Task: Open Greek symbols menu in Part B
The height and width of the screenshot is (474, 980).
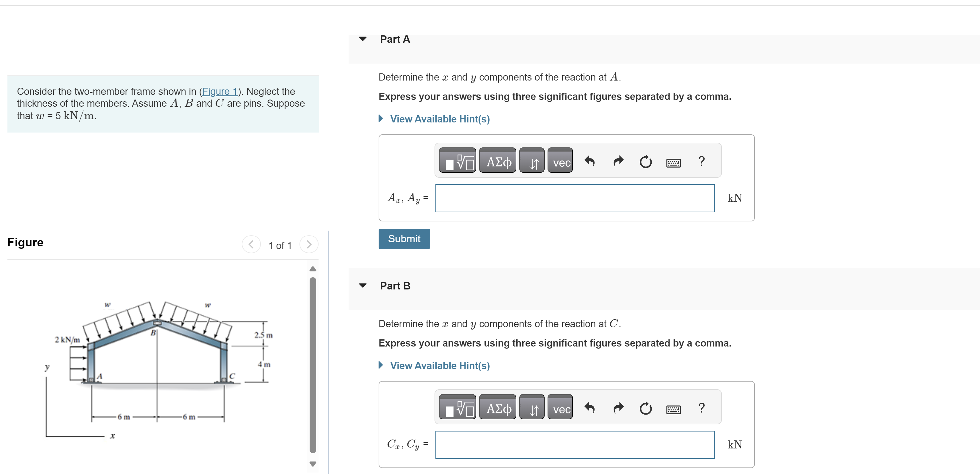Action: pos(498,408)
